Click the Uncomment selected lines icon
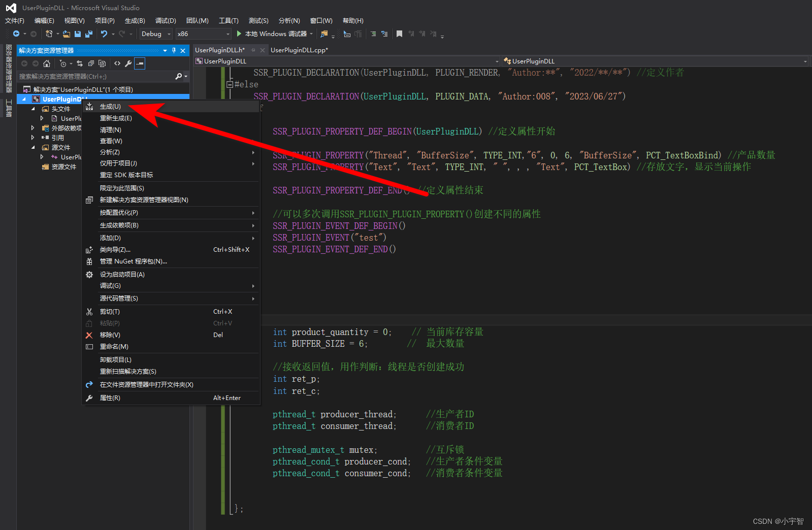 (x=384, y=34)
